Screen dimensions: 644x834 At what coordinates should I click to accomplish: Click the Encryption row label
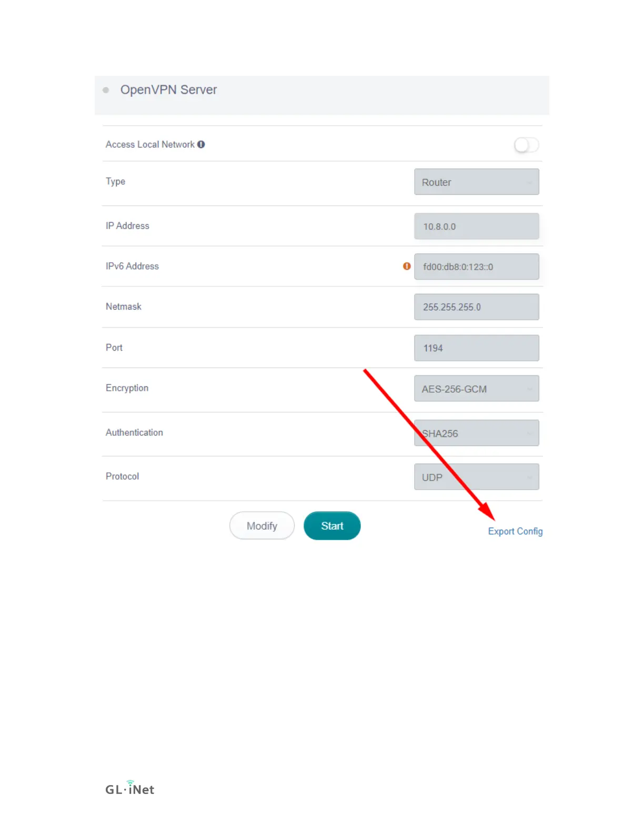(127, 388)
